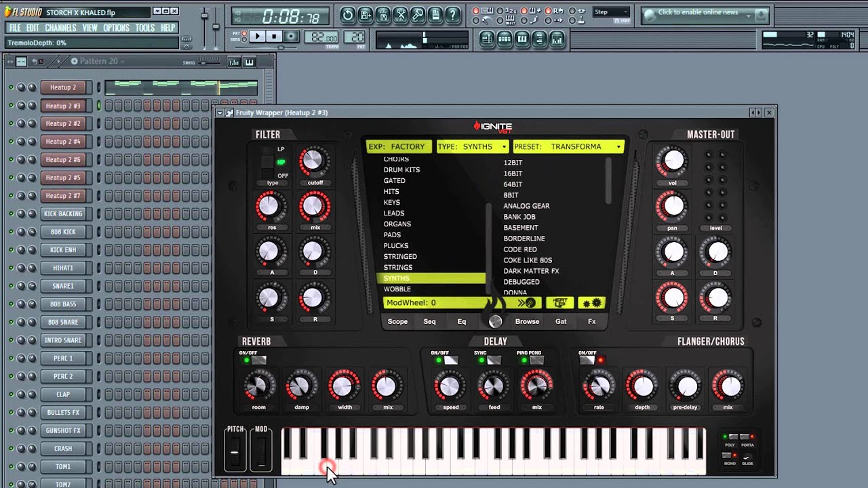Click the gears settings icon in plugin
This screenshot has height=488, width=868.
[x=591, y=303]
